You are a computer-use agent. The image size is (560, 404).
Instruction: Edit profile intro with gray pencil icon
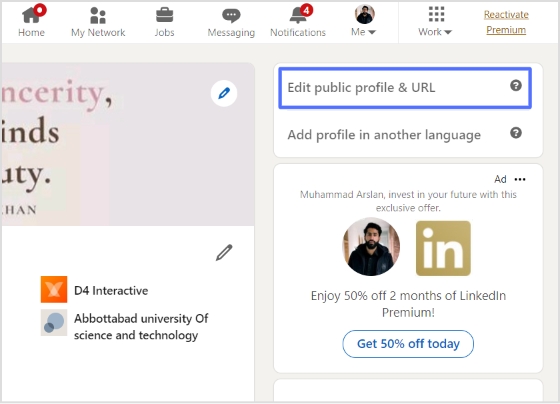pos(224,253)
